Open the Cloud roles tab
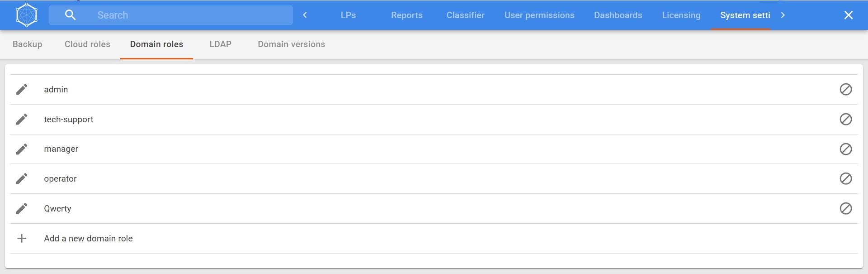The height and width of the screenshot is (274, 868). pyautogui.click(x=87, y=44)
